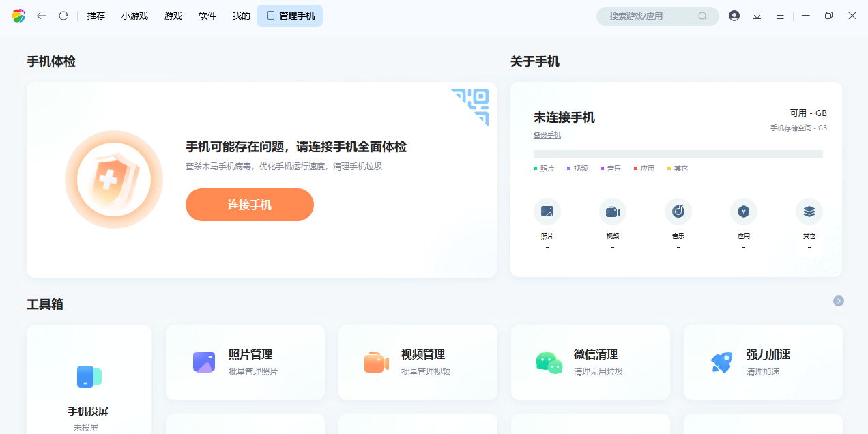The image size is (868, 434).
Task: Click the phone storage usage bar
Action: [x=678, y=154]
